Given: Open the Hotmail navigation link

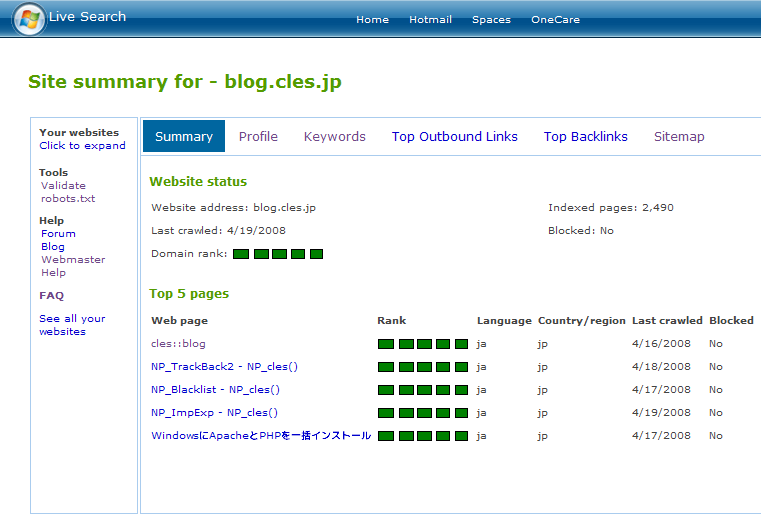Looking at the screenshot, I should click(430, 20).
